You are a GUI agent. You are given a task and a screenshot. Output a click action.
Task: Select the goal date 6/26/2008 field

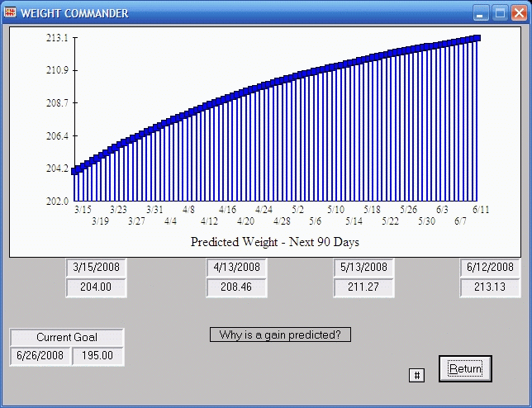pos(40,356)
